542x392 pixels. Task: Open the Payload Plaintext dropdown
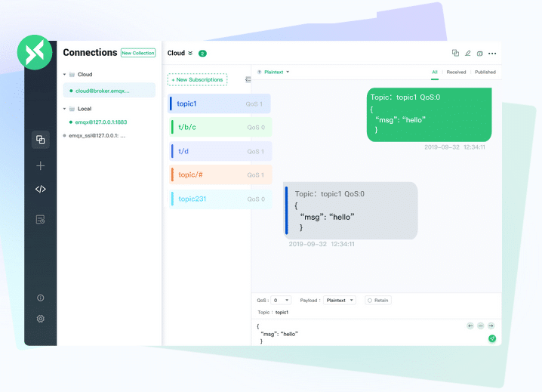340,300
